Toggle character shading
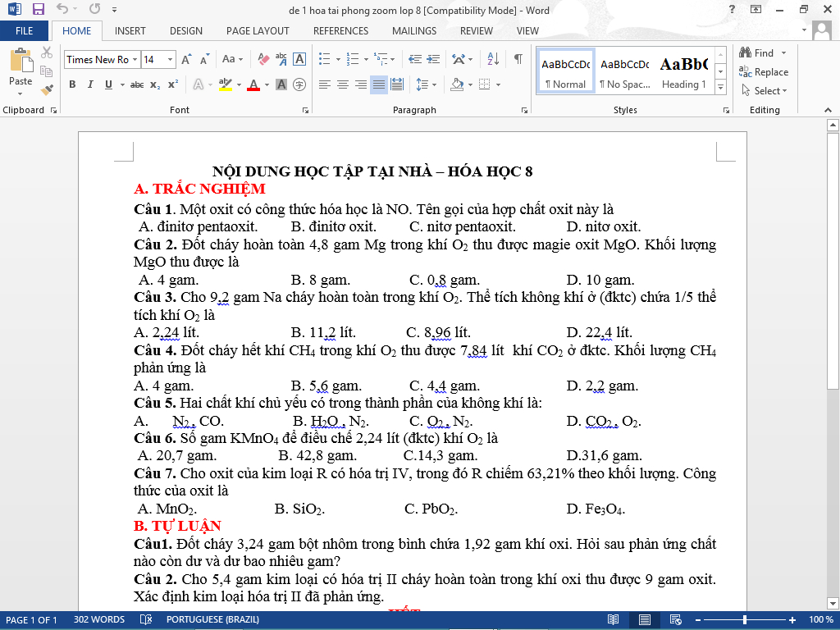Viewport: 840px width, 630px height. (281, 84)
